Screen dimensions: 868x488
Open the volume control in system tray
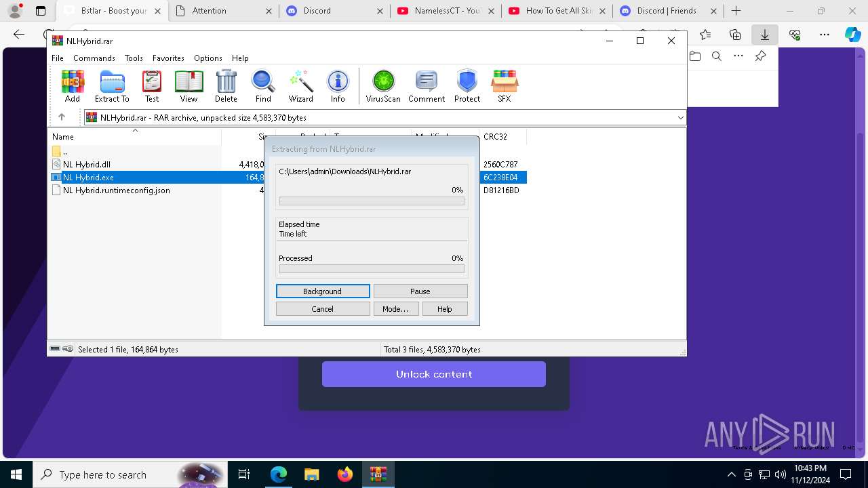(780, 474)
